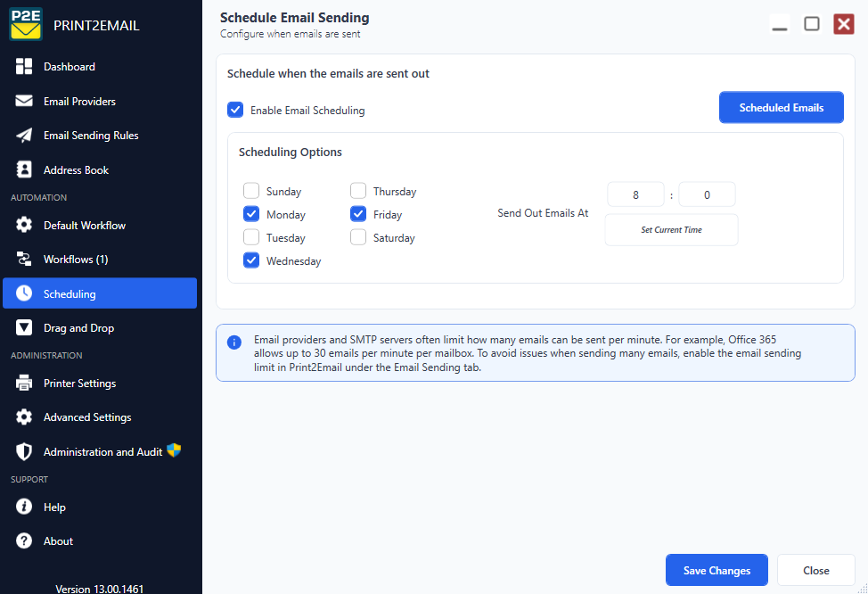
Task: Click the hour field showing 8
Action: [635, 194]
